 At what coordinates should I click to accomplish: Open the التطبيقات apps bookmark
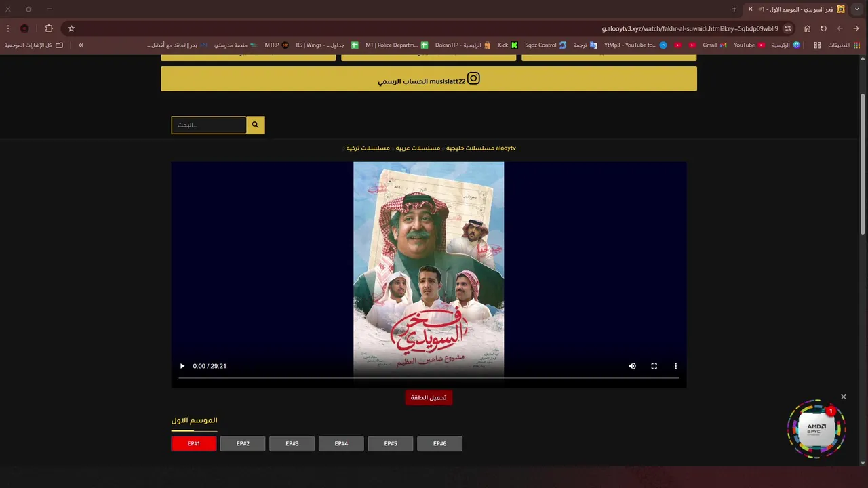pyautogui.click(x=844, y=45)
